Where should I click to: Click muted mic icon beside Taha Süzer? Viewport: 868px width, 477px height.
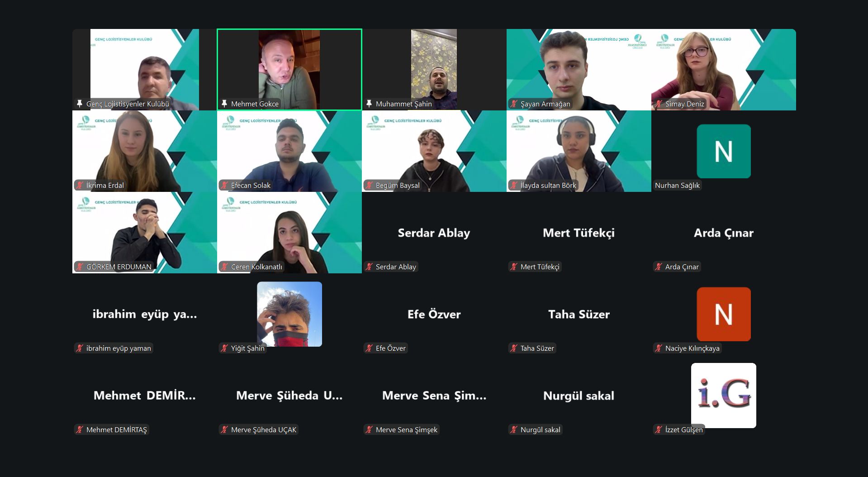tap(513, 348)
